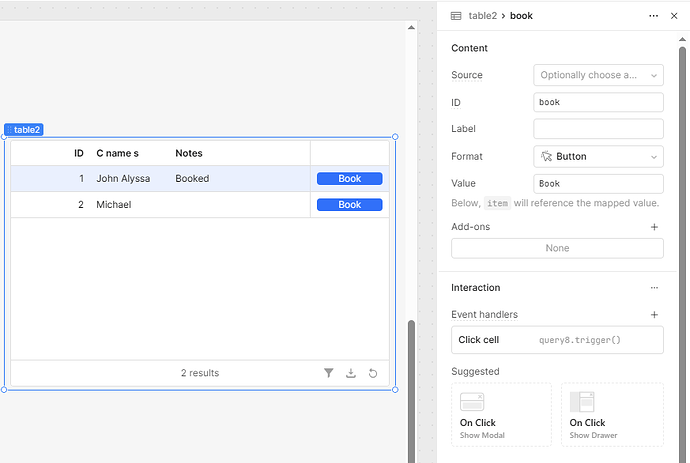This screenshot has height=463, width=690.
Task: Click the Label input field
Action: tap(598, 129)
